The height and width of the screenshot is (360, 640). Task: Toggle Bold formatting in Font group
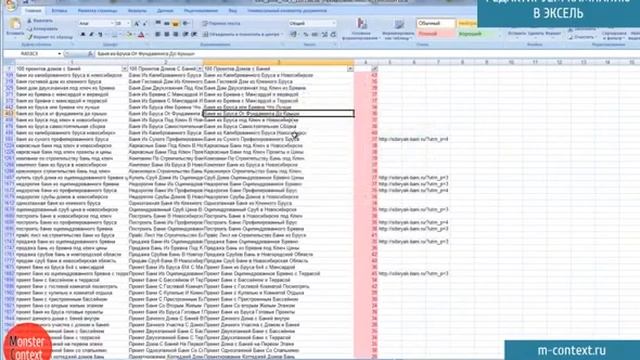pos(83,35)
